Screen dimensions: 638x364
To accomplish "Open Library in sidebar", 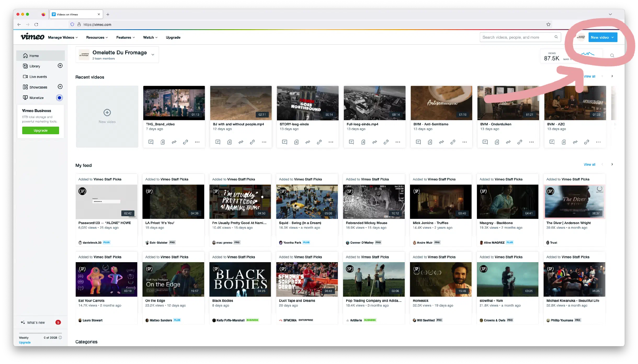I will point(35,66).
